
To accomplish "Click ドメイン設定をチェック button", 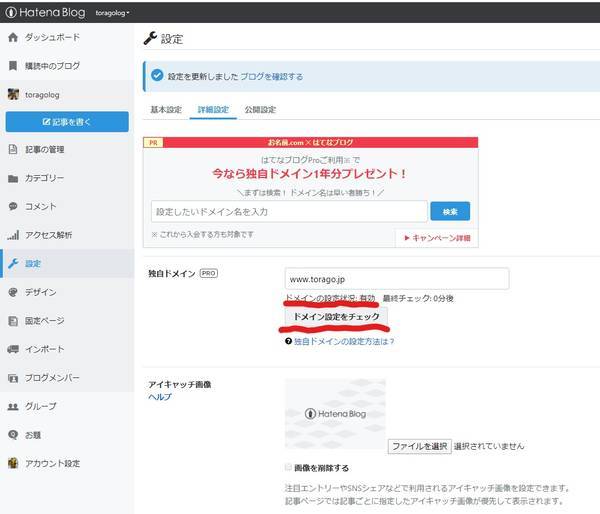I will pos(336,317).
